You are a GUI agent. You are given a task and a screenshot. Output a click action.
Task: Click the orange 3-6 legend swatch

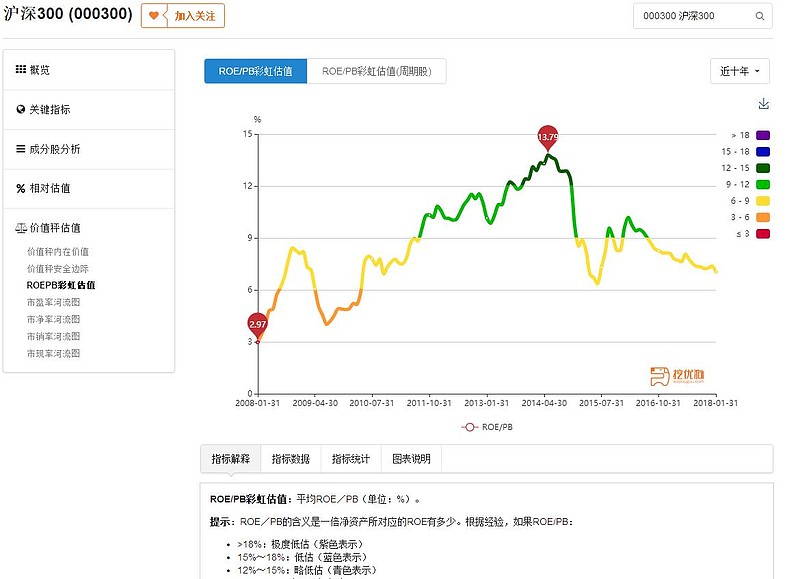click(763, 217)
